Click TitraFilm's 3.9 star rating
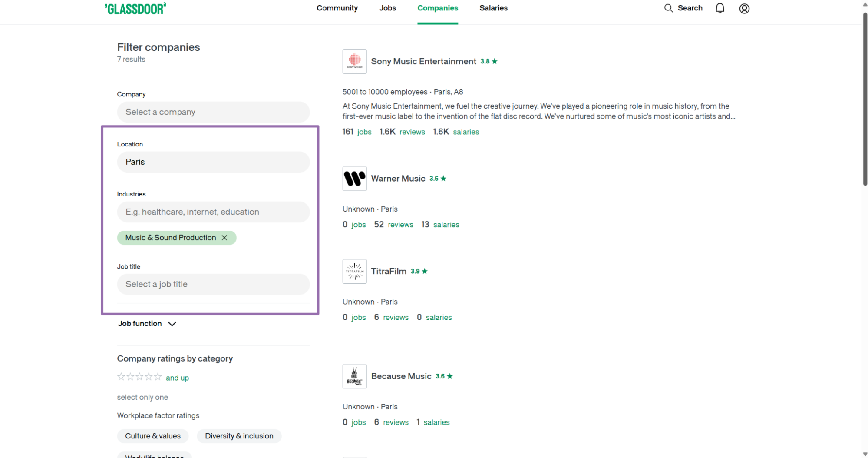Image resolution: width=868 pixels, height=458 pixels. [x=419, y=271]
